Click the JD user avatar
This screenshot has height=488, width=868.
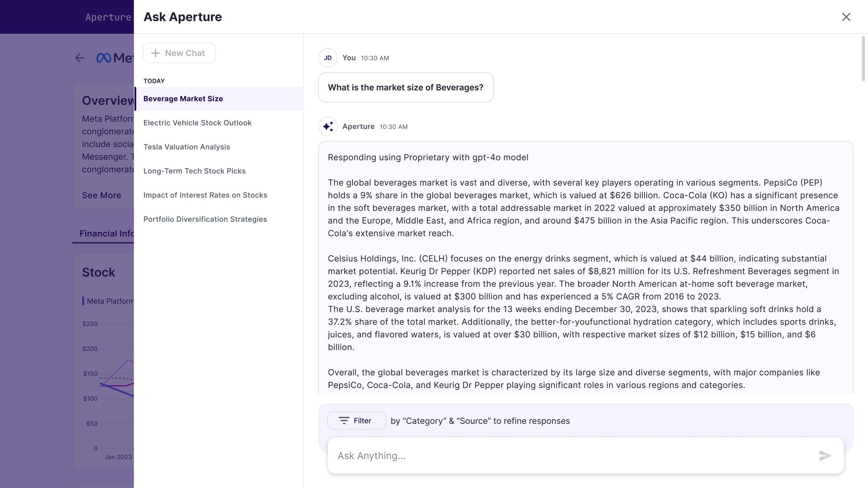tap(328, 58)
